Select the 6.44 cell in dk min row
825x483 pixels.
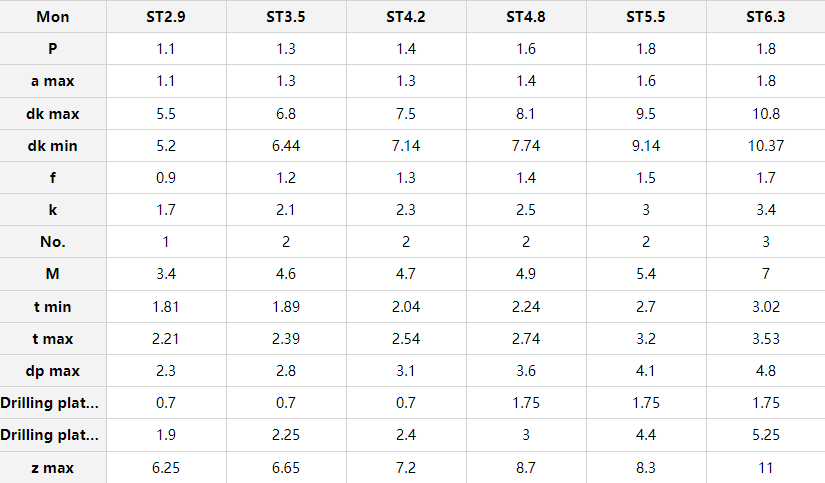coord(286,146)
